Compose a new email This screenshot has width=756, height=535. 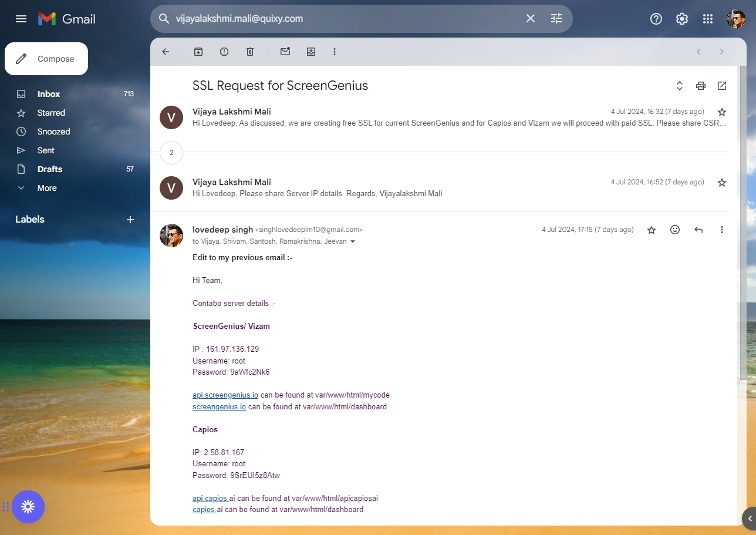click(x=46, y=59)
